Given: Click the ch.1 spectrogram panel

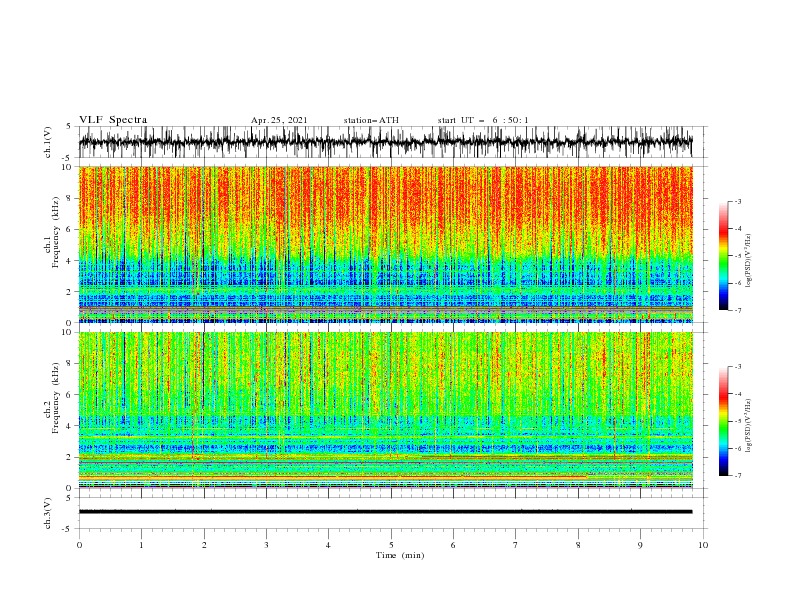Looking at the screenshot, I should [x=385, y=244].
